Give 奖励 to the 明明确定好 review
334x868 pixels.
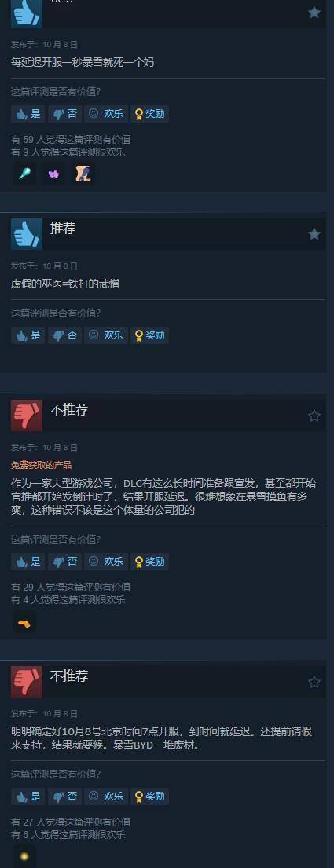point(149,797)
